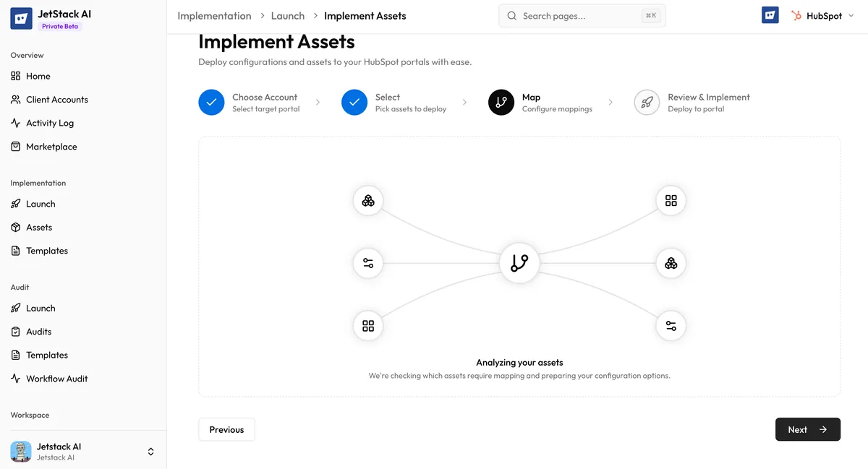Click the Choose Account completed checkmark
Viewport: 868px width, 469px height.
click(x=211, y=102)
